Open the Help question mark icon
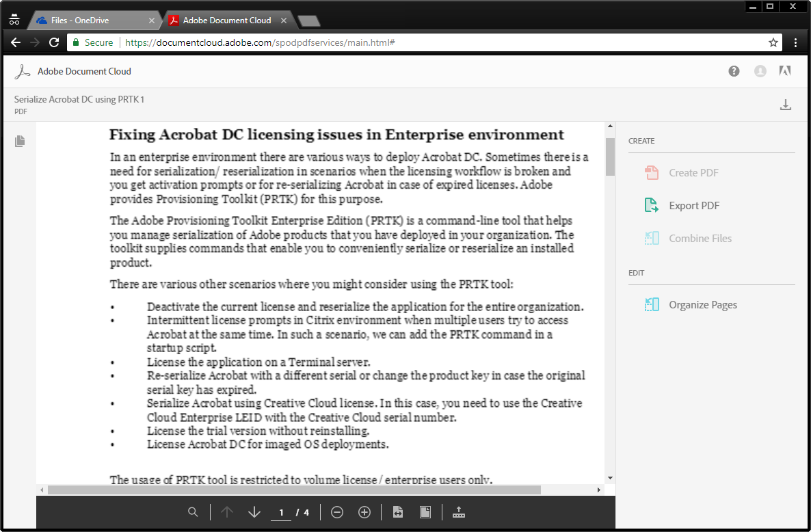Viewport: 811px width, 532px height. click(734, 71)
